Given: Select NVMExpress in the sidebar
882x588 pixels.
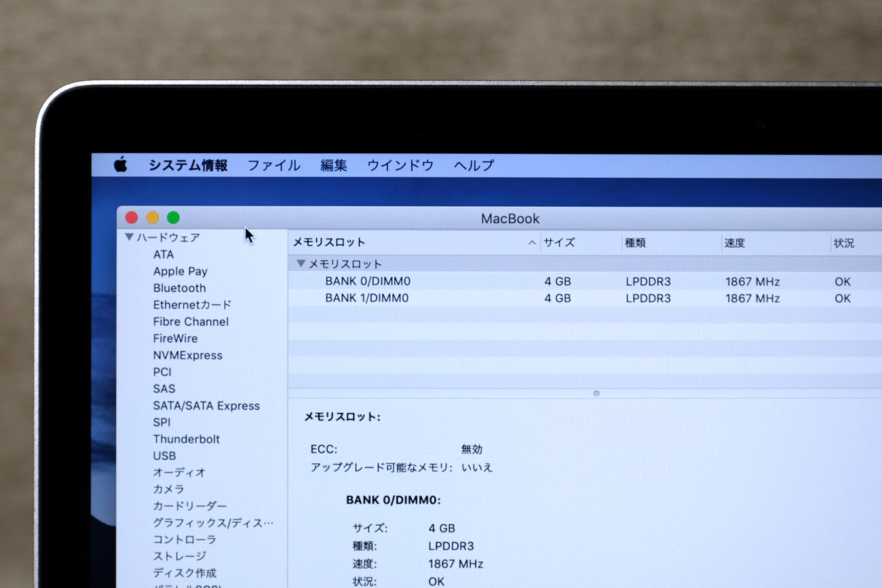Looking at the screenshot, I should click(187, 355).
